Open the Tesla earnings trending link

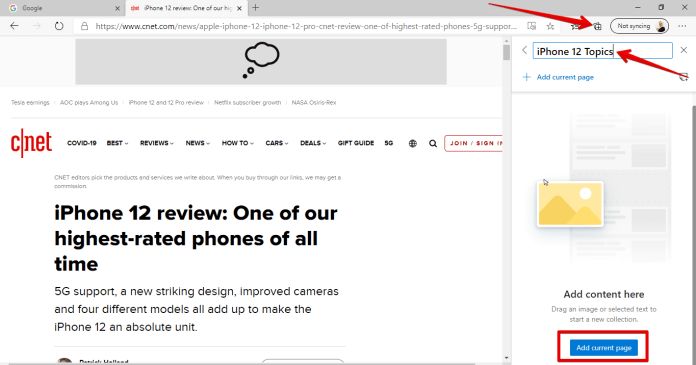point(30,103)
